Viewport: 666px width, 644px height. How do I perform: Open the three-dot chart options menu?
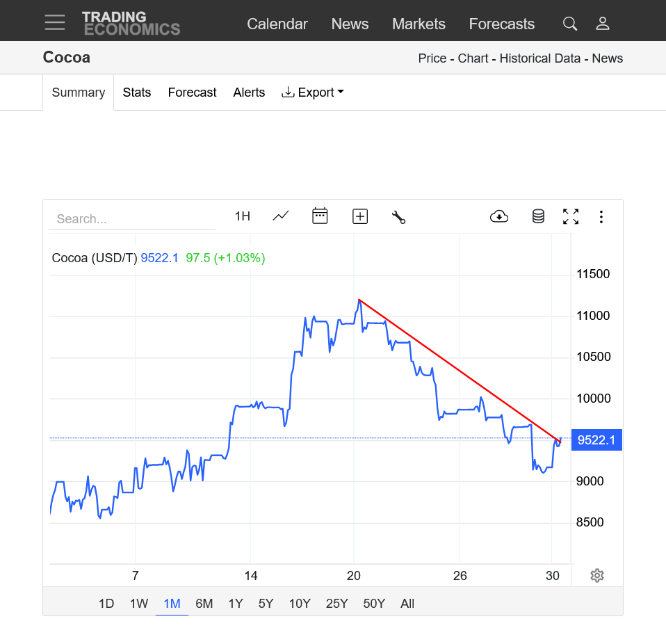pos(601,217)
